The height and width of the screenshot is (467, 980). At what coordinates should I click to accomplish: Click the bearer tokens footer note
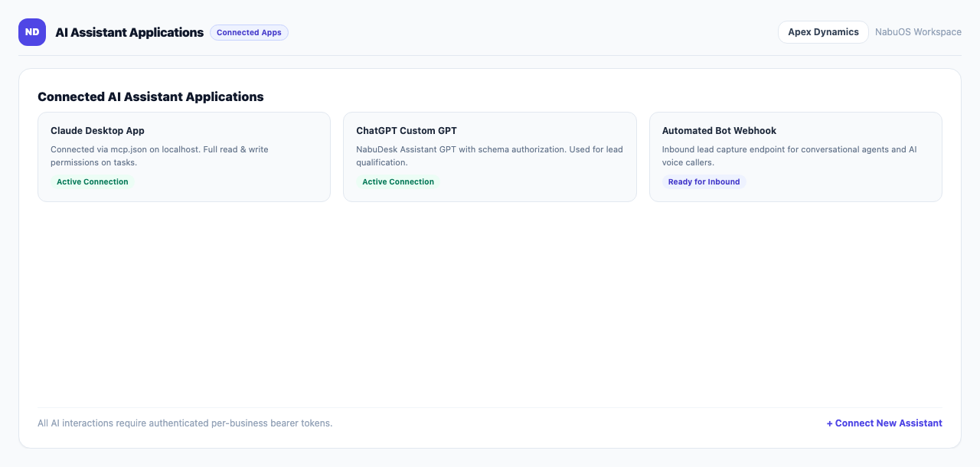pyautogui.click(x=185, y=423)
